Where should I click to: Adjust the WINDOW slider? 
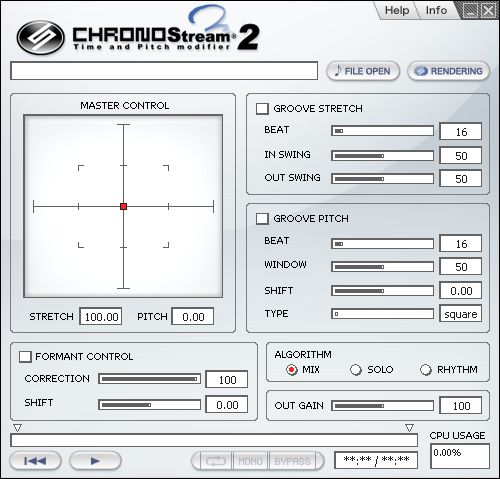tap(382, 267)
